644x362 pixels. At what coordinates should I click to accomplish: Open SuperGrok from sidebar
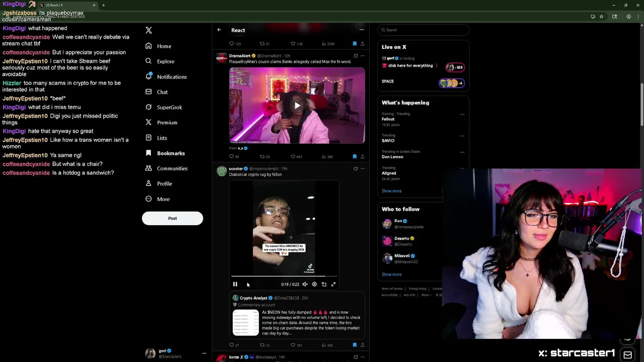[x=164, y=107]
